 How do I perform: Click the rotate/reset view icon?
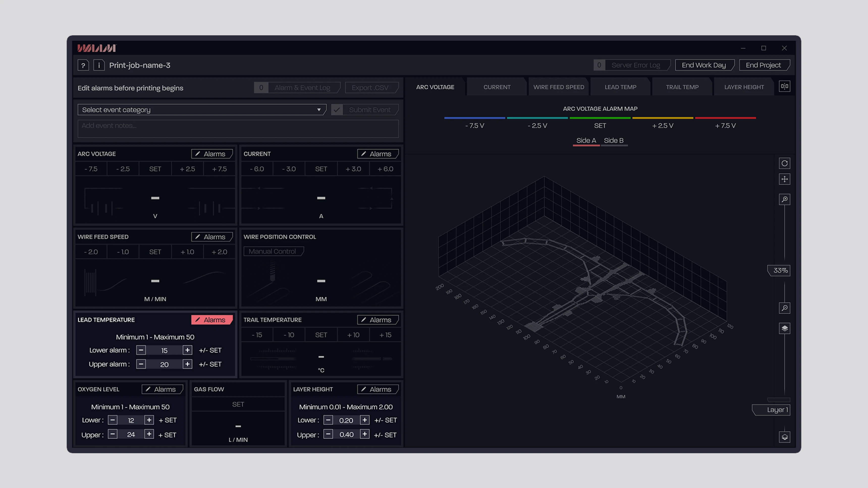click(x=784, y=164)
